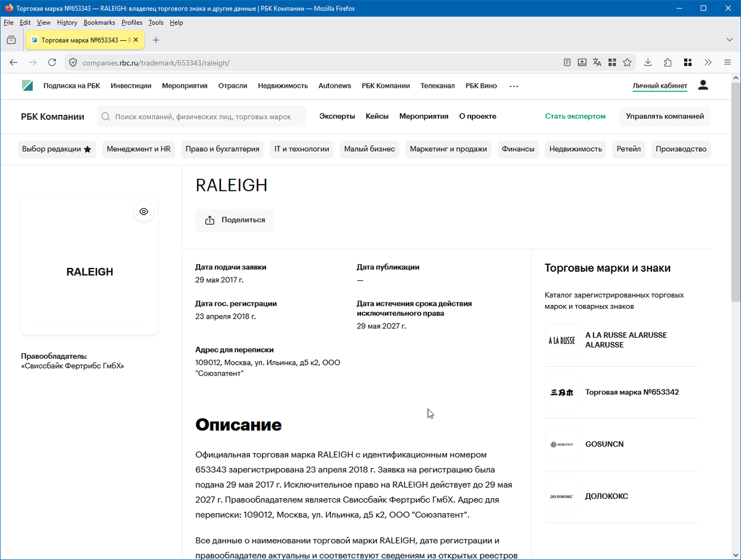
Task: Click Управлять компанией button
Action: click(665, 116)
